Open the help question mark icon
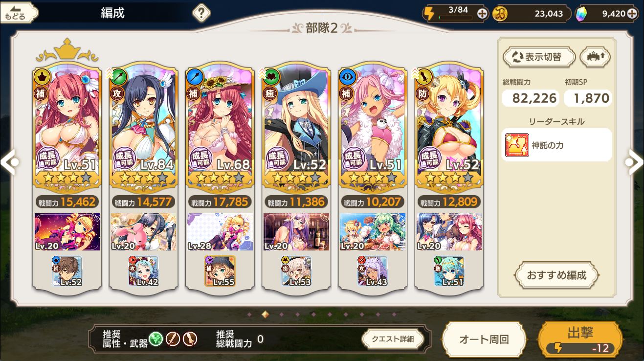 coord(201,13)
